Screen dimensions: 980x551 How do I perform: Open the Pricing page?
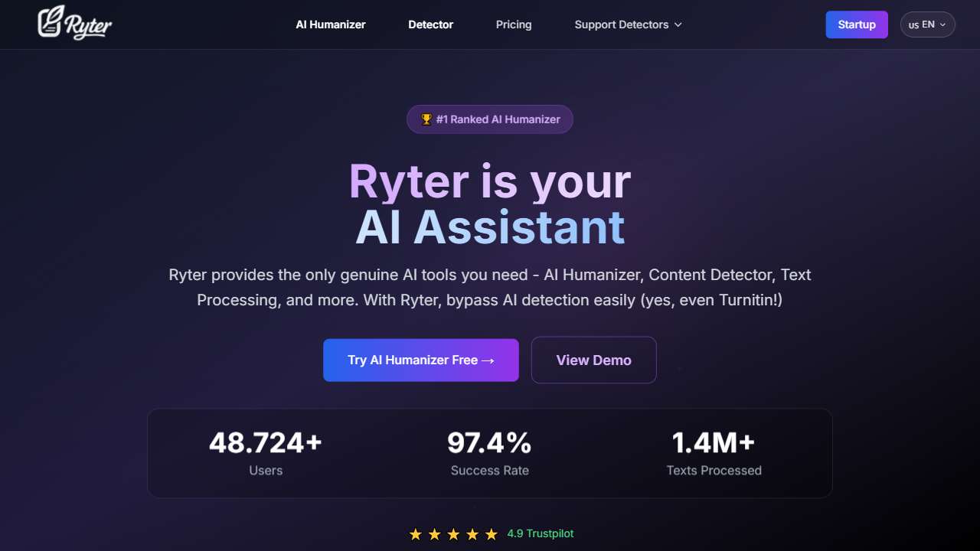(x=513, y=24)
